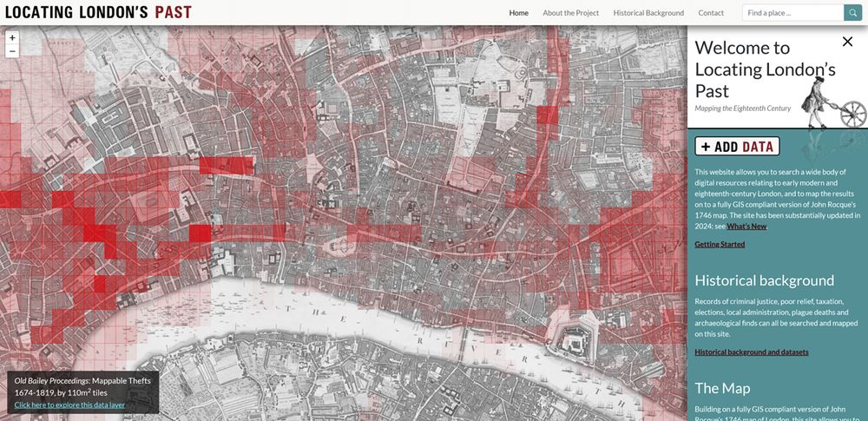Zoom in with the map plus button
This screenshot has height=421, width=868.
pos(12,37)
